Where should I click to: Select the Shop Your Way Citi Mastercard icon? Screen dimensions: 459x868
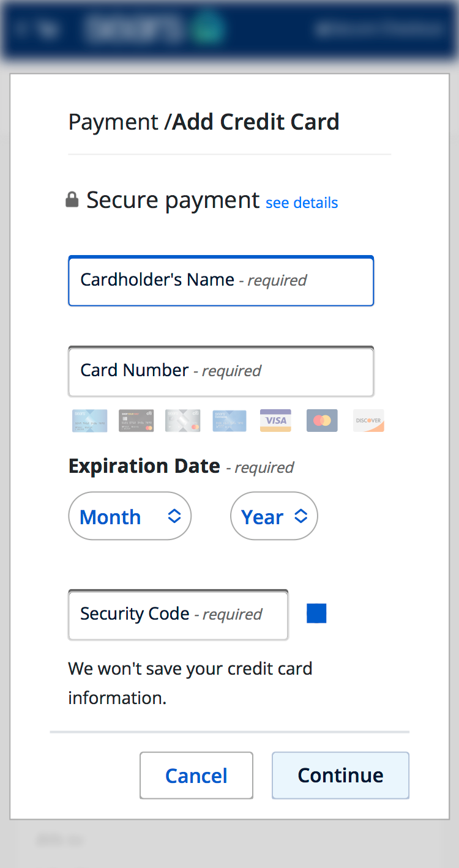136,420
